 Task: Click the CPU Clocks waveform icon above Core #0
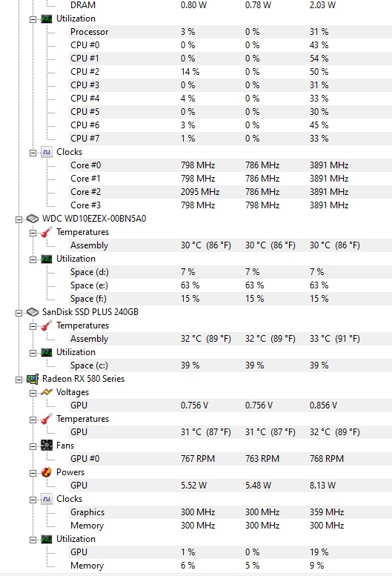(47, 152)
